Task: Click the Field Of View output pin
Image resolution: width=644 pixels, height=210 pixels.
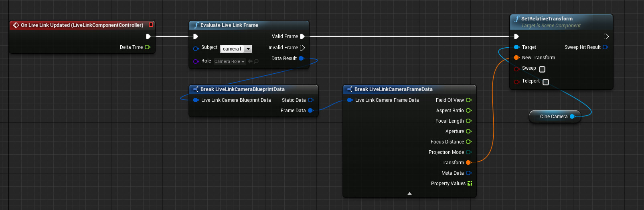Action: 468,100
